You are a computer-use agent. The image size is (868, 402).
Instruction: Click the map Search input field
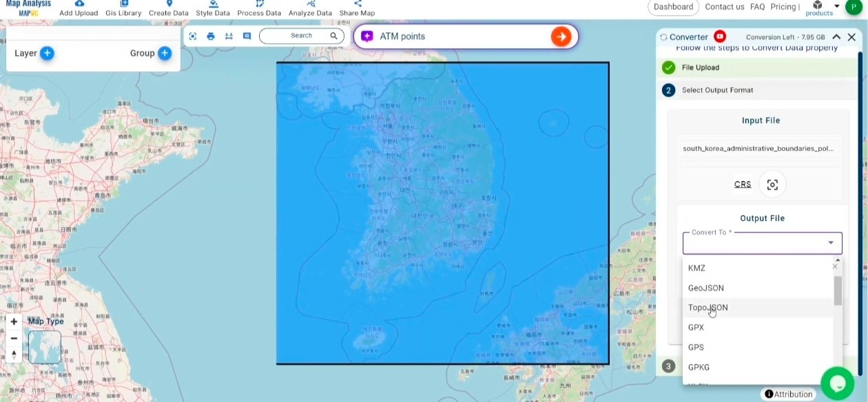[301, 35]
